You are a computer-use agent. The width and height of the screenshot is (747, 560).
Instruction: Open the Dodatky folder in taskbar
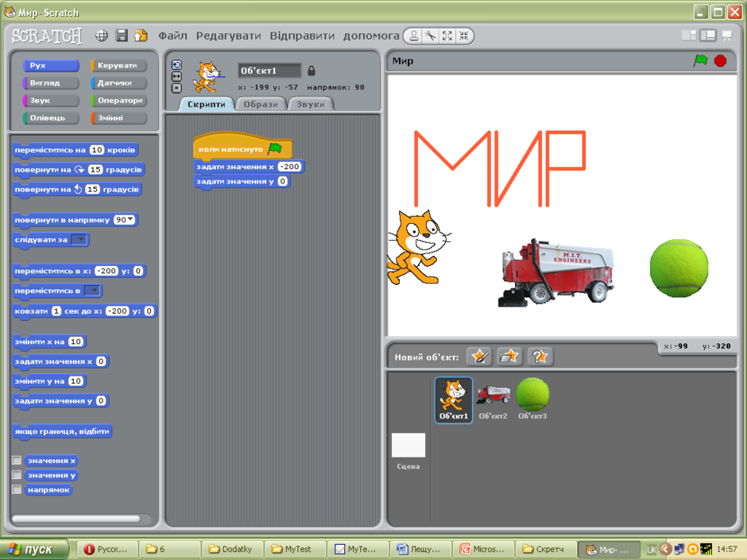pos(233,549)
